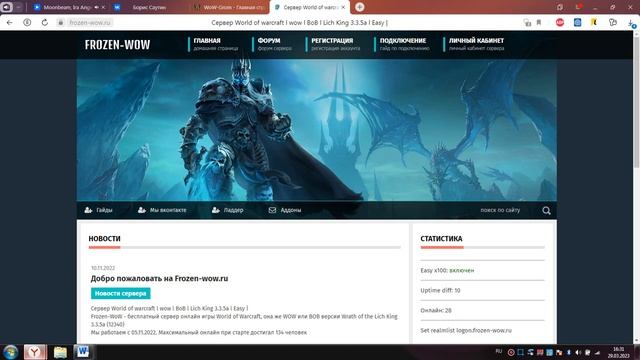
Task: Click the user icon beside Ладдер
Action: click(x=216, y=210)
